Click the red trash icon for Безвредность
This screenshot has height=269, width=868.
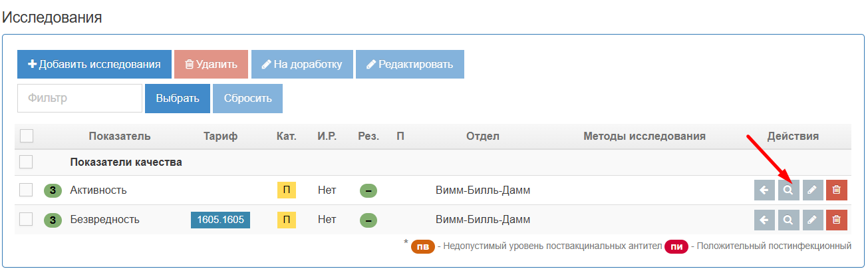click(x=837, y=220)
